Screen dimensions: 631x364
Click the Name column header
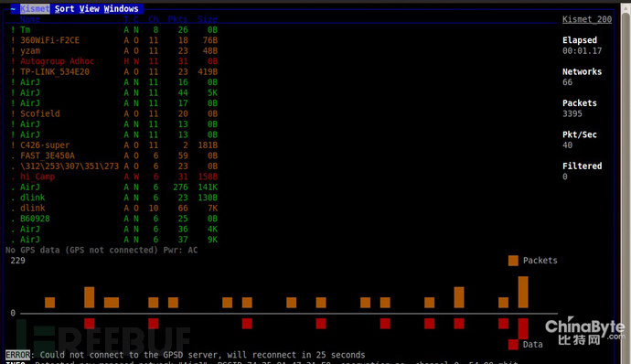coord(30,19)
